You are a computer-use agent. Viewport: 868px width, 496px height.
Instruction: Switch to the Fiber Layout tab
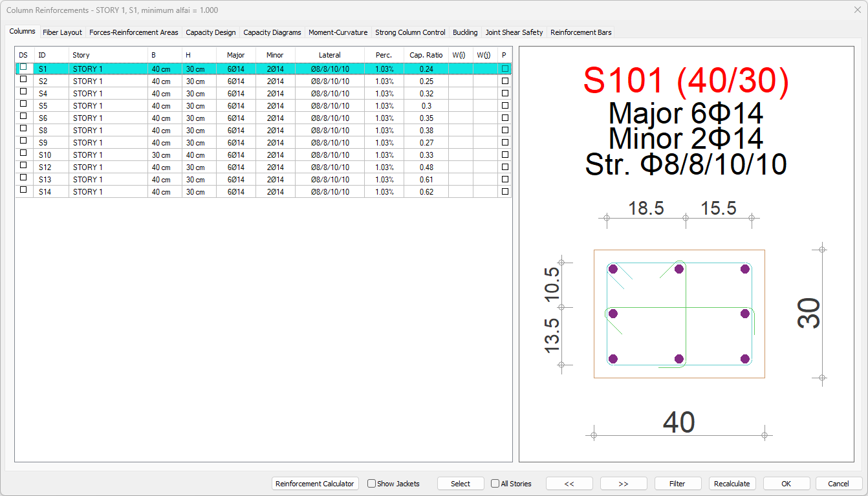point(62,32)
